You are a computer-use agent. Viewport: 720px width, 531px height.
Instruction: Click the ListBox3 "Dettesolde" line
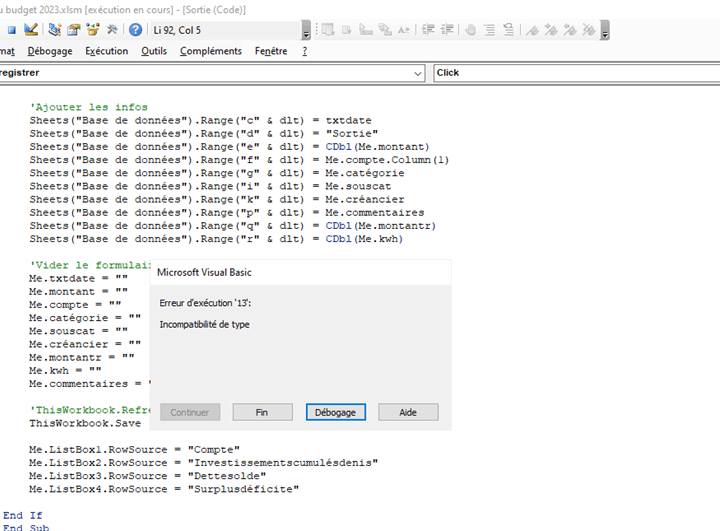[x=147, y=476]
